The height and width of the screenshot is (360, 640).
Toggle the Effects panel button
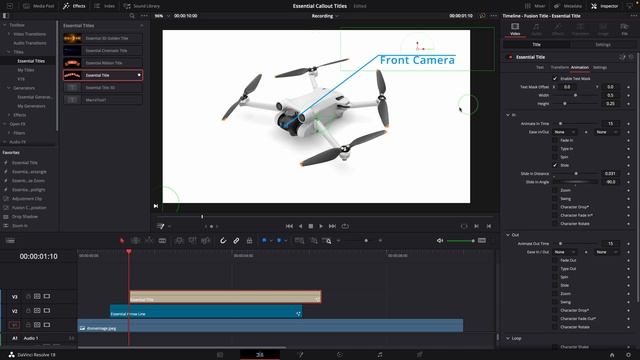(x=74, y=6)
